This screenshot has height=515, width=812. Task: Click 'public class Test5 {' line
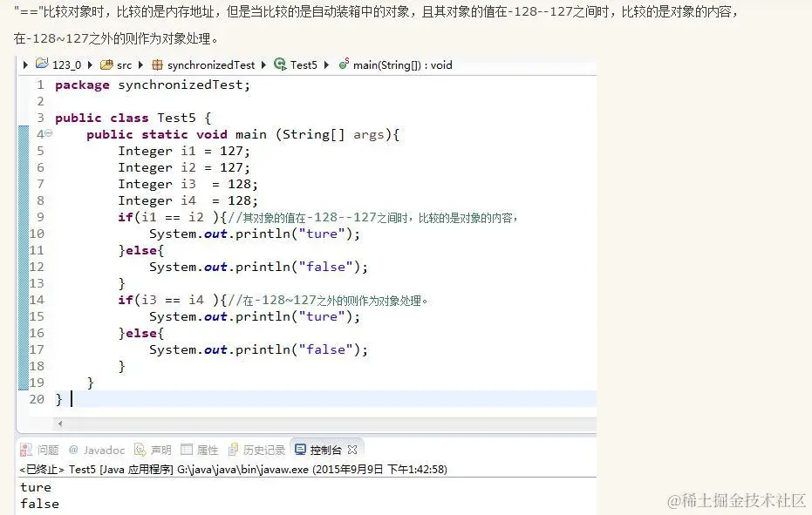(133, 118)
